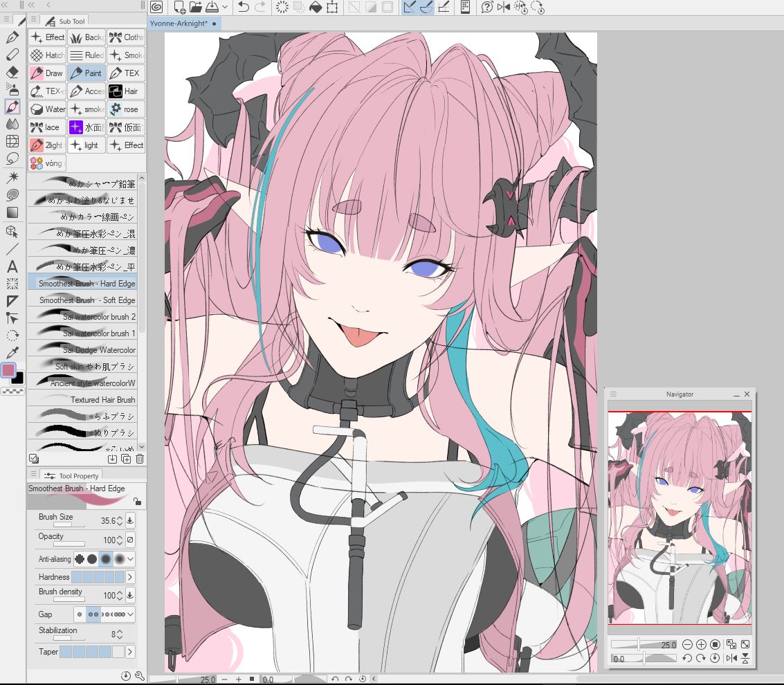Viewport: 784px width, 685px height.
Task: Expand the Anti-aliasing dropdown
Action: (x=131, y=559)
